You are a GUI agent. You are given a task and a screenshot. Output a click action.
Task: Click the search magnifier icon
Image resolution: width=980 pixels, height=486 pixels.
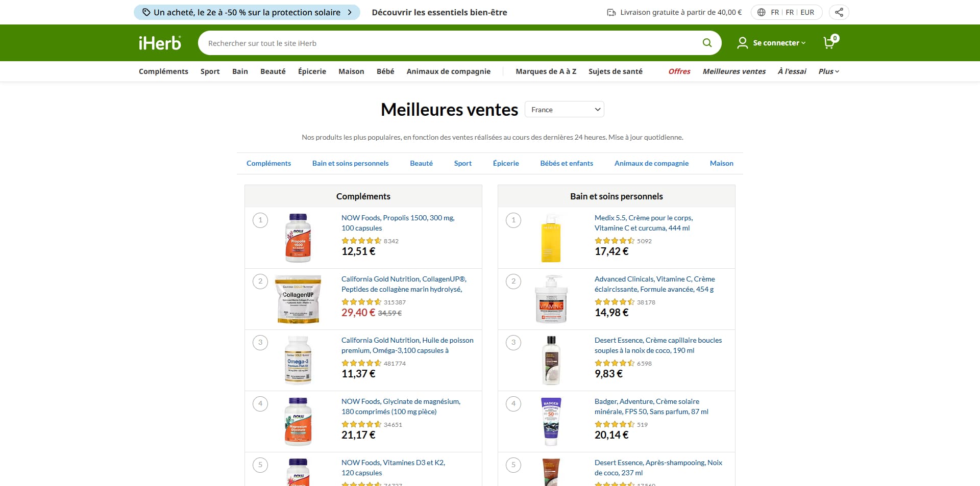(x=707, y=43)
